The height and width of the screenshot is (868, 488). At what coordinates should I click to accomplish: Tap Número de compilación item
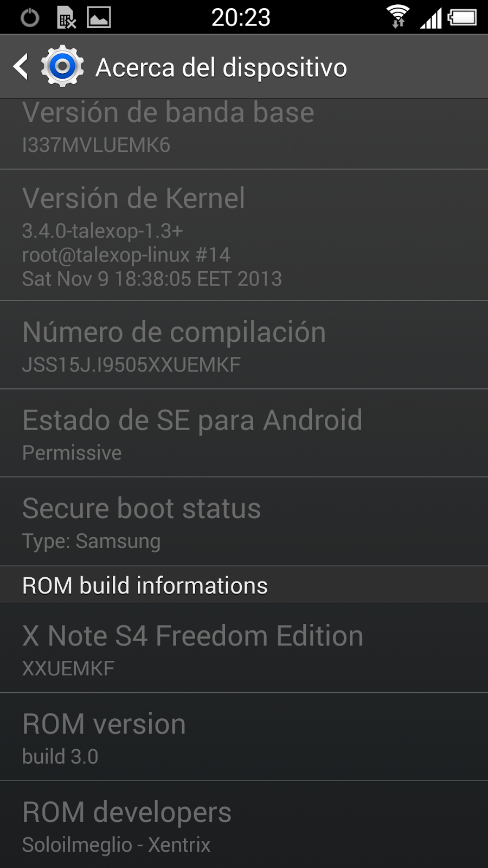244,345
